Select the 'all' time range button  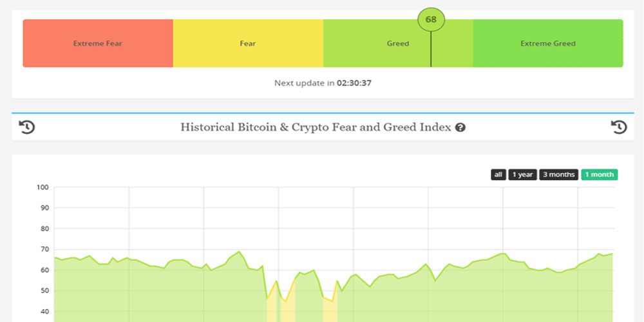pos(498,175)
